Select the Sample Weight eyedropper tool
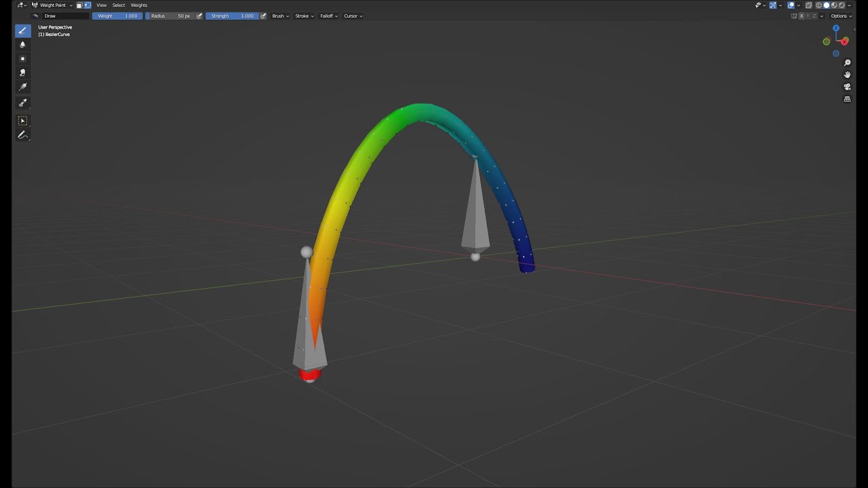 [22, 102]
